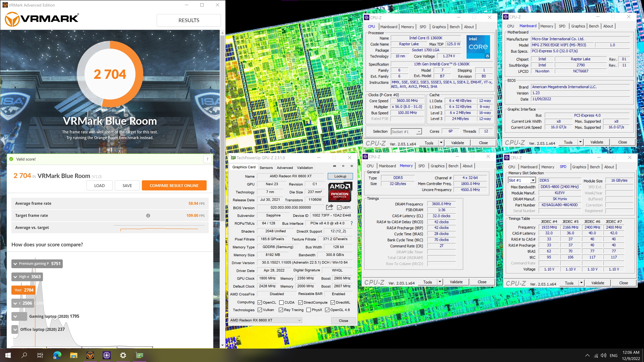
Task: Expand the Office laptop (2020) 237 entry
Action: (15, 329)
